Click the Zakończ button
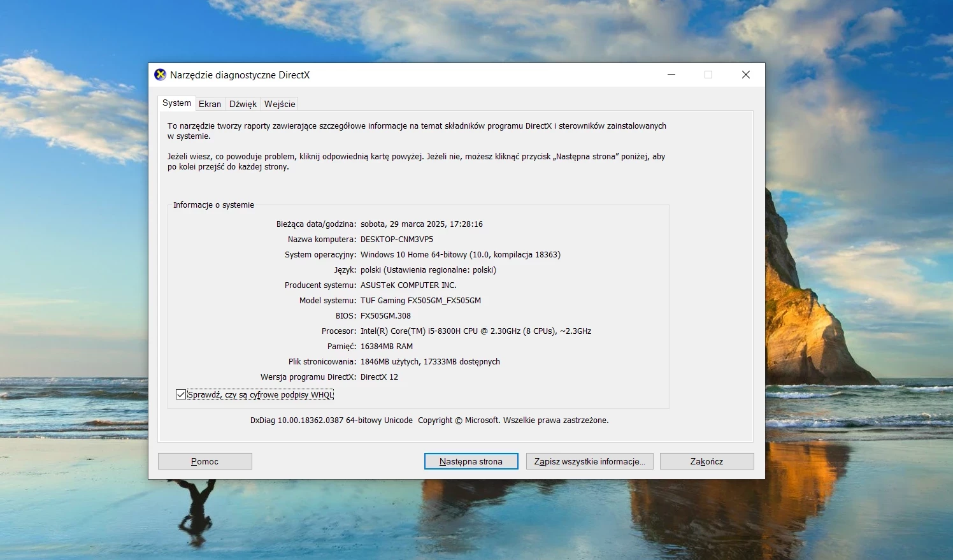The image size is (953, 560). click(707, 461)
